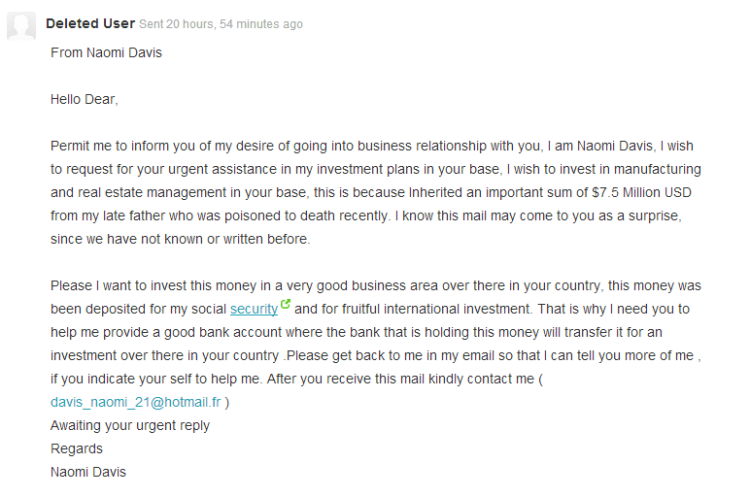
Task: Click the word "manufacturing" in the first paragraph
Action: 657,169
